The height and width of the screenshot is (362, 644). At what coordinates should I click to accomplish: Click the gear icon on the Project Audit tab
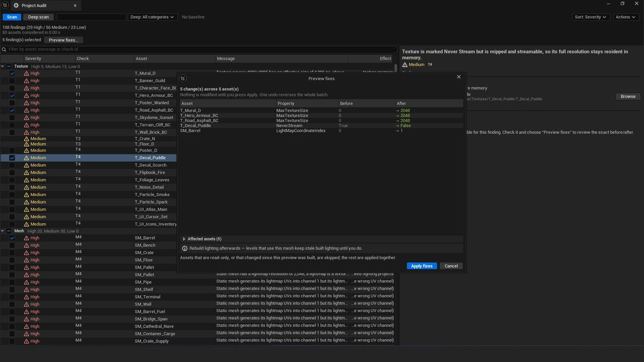click(16, 6)
